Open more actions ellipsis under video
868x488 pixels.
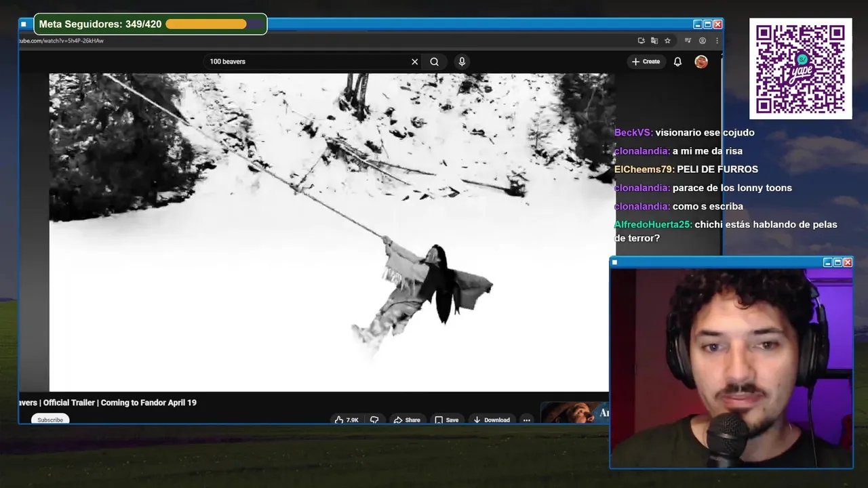(526, 420)
